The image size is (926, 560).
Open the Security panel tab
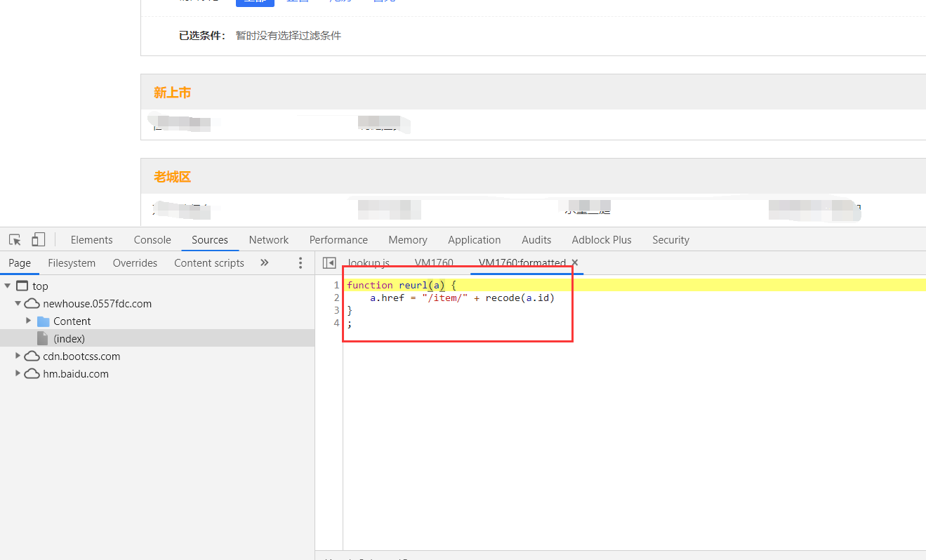pyautogui.click(x=671, y=240)
